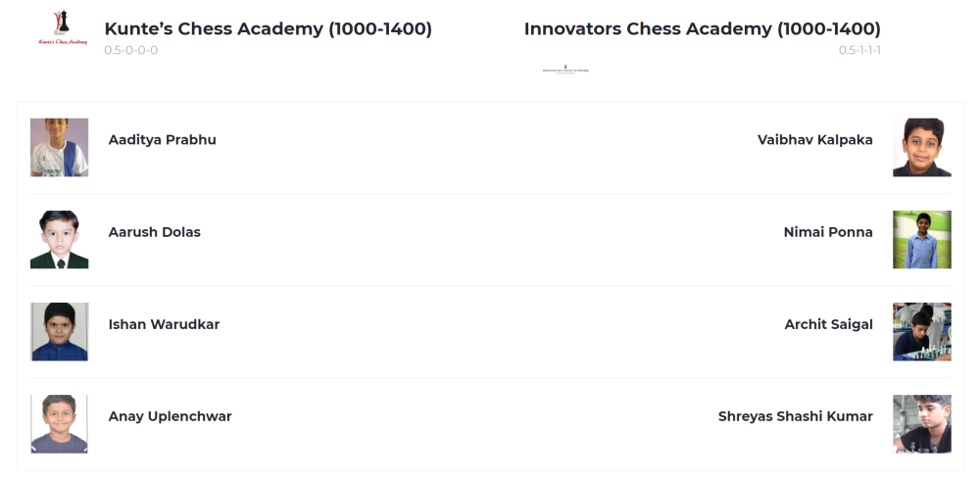Select player name Archit Saigal

tap(828, 324)
